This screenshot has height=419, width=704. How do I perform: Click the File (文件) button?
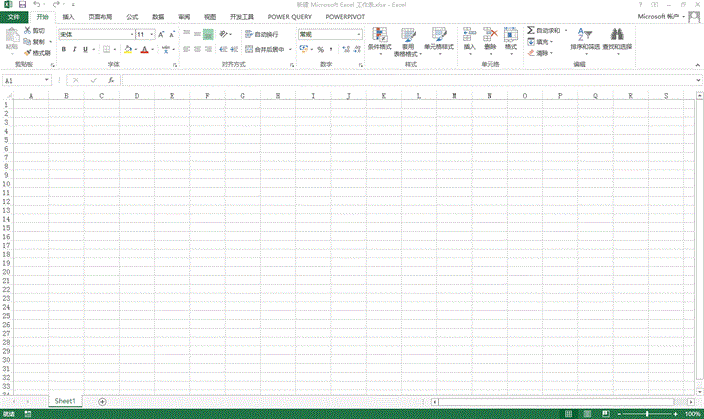13,17
